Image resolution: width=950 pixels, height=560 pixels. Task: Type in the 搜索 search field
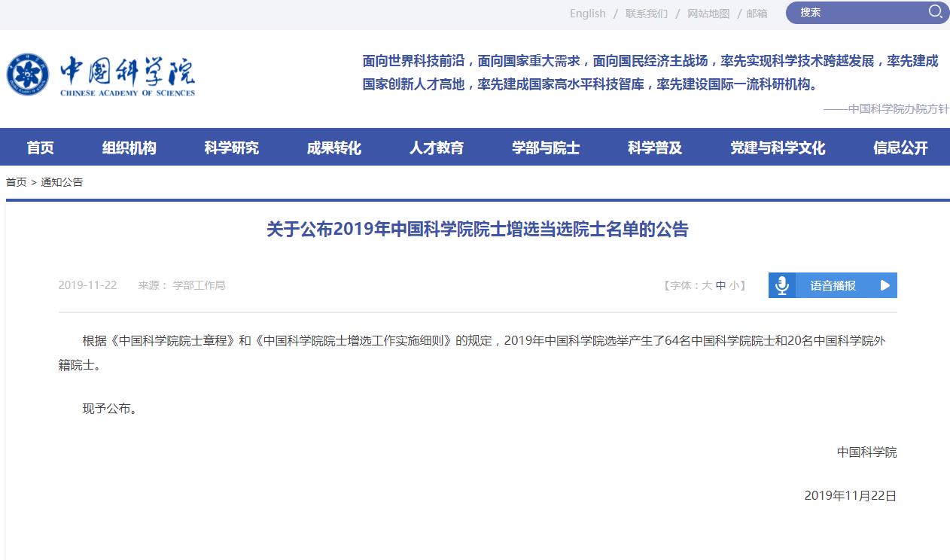858,12
